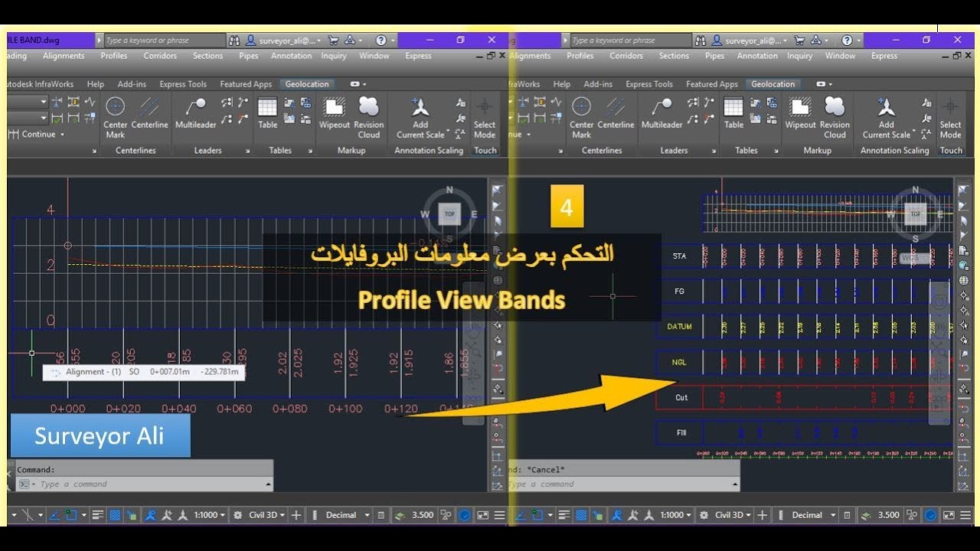This screenshot has height=551, width=980.
Task: Select Center Mark tool in right window
Action: pyautogui.click(x=581, y=117)
